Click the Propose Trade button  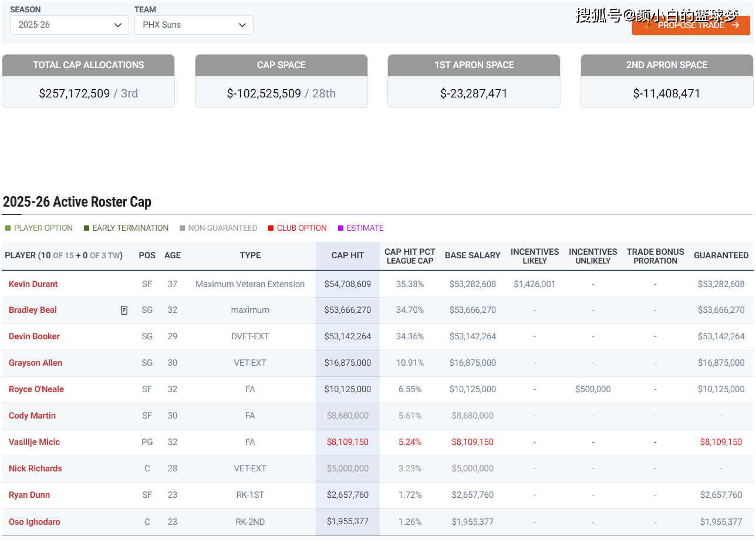coord(691,25)
